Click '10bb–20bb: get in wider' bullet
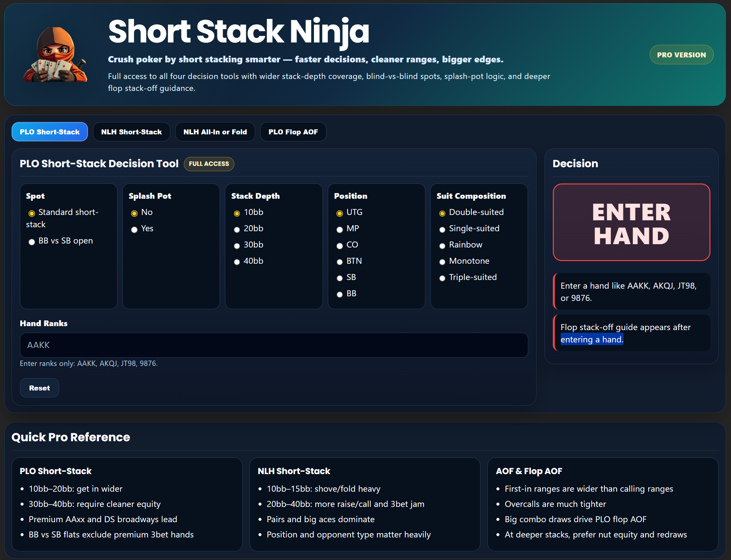This screenshot has width=731, height=560. pos(76,489)
